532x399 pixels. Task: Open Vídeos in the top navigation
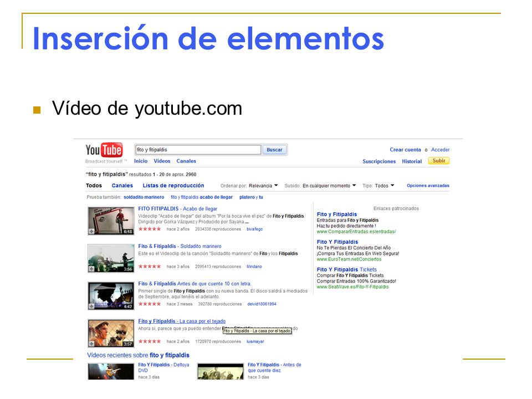tap(162, 161)
